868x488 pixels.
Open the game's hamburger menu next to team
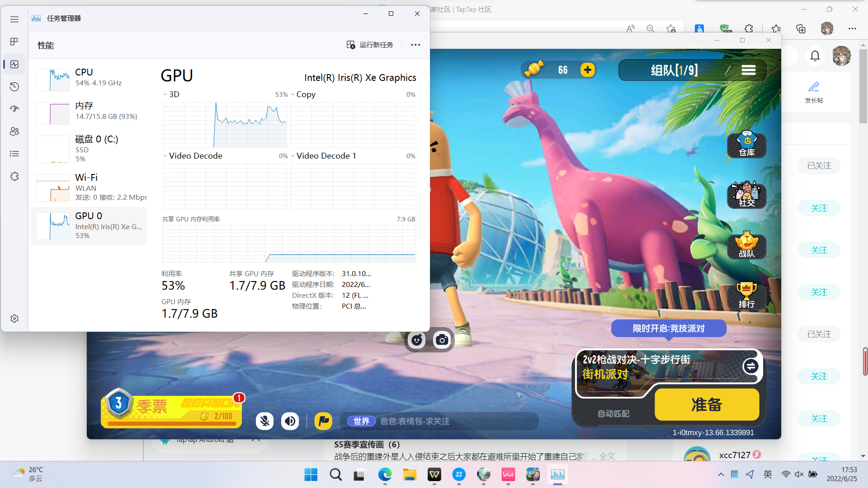pyautogui.click(x=748, y=70)
